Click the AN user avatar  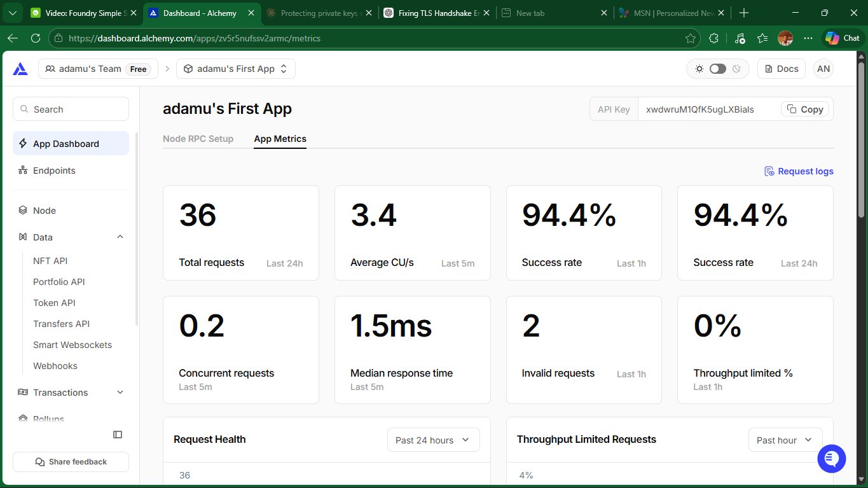point(823,69)
